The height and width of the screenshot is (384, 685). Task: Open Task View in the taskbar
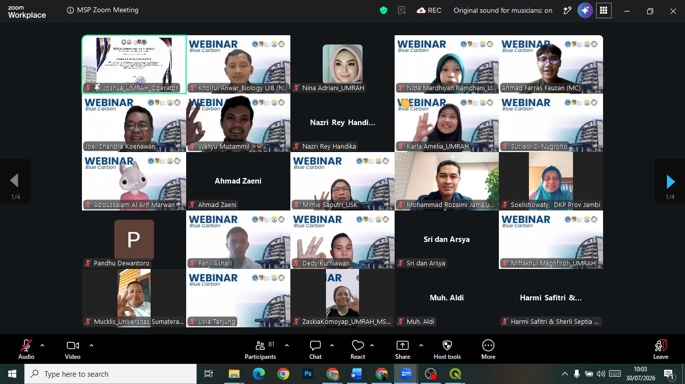[209, 374]
